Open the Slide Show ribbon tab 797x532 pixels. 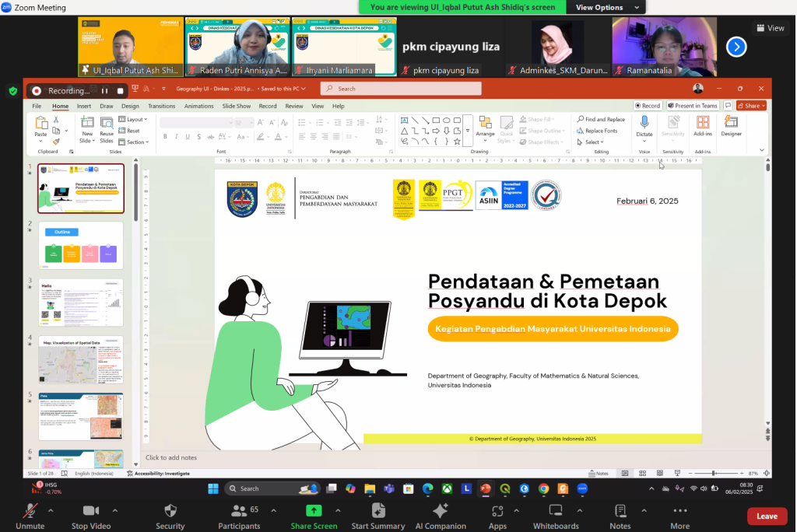(x=237, y=106)
